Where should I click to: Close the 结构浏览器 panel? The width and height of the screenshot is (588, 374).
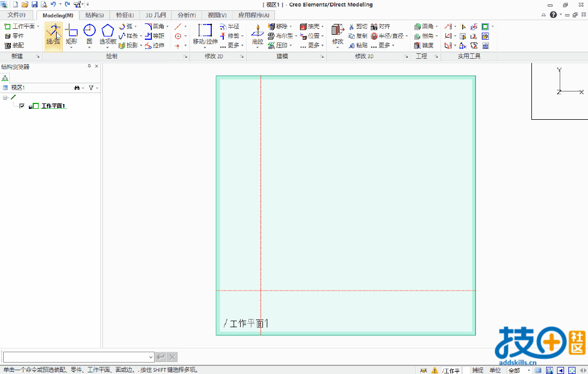pyautogui.click(x=96, y=66)
